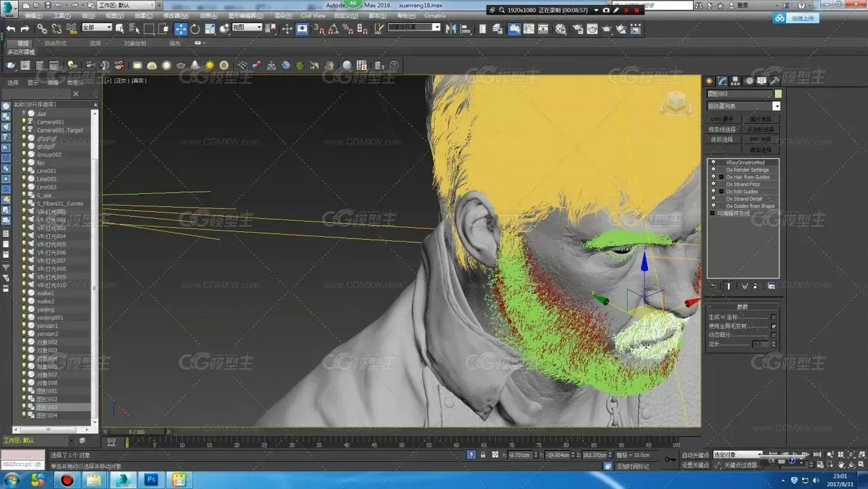Open the 渲染(R) menu
Viewport: 868px width, 489px height.
point(283,15)
